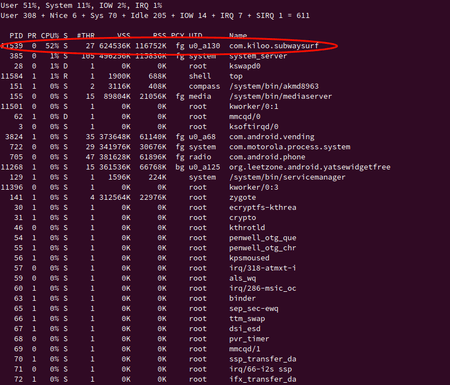The height and width of the screenshot is (385, 450).
Task: Click the org.leetzone.android.yatsewidgetfree entry
Action: click(x=310, y=167)
